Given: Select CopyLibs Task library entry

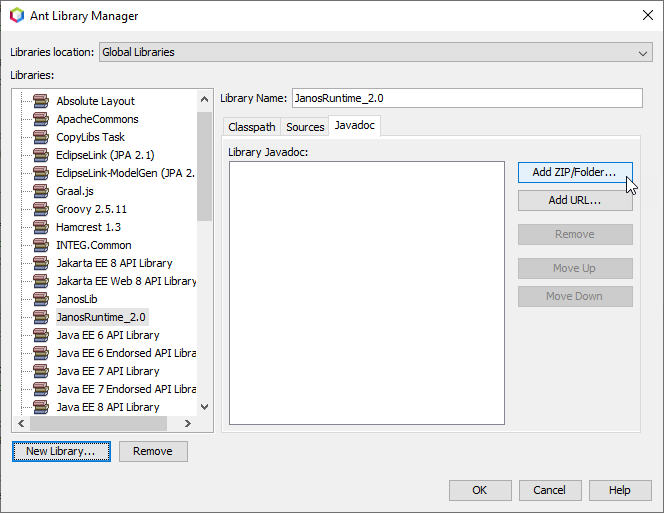Looking at the screenshot, I should pyautogui.click(x=90, y=137).
